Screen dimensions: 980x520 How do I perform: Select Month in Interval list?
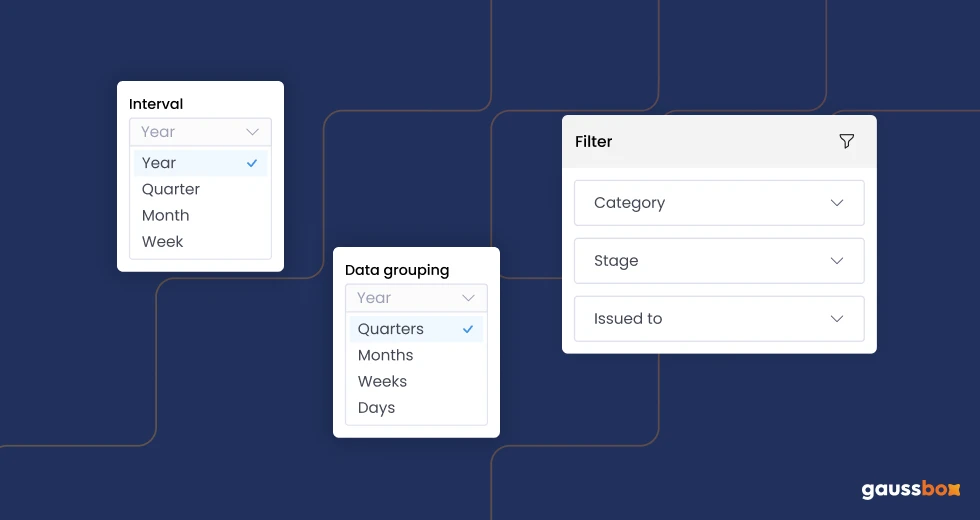coord(166,215)
